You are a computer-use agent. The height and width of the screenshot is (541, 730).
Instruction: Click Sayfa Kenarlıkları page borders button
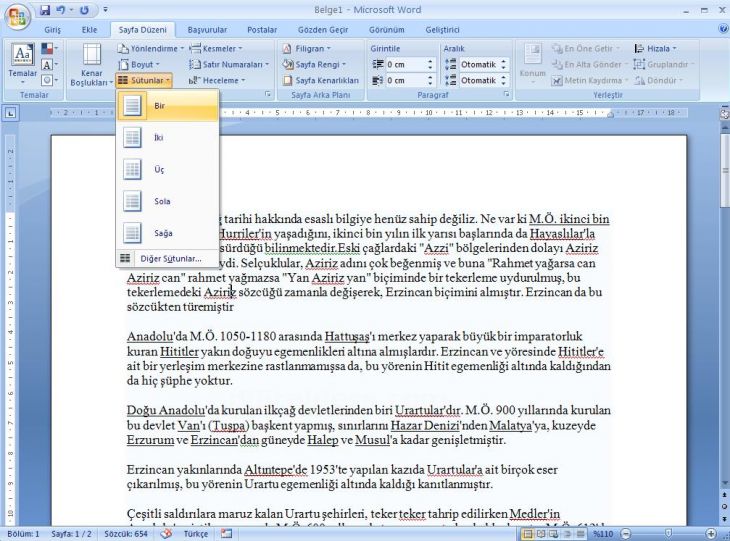point(321,80)
